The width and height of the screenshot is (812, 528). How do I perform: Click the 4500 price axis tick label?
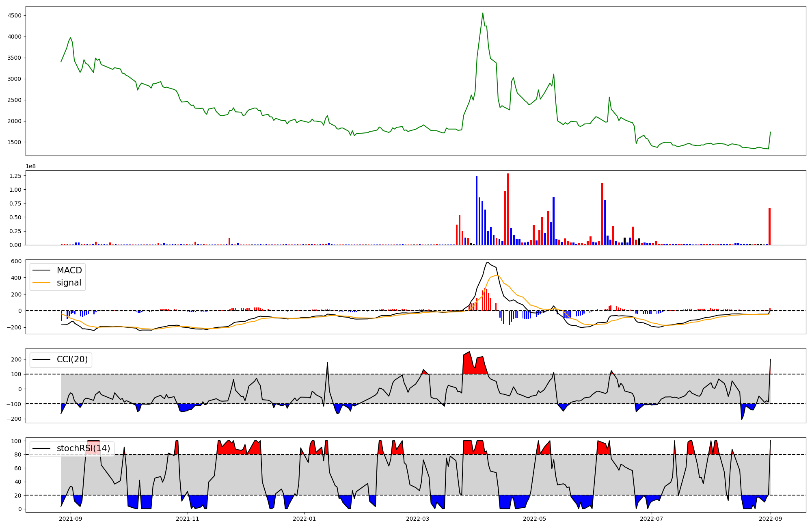click(15, 16)
